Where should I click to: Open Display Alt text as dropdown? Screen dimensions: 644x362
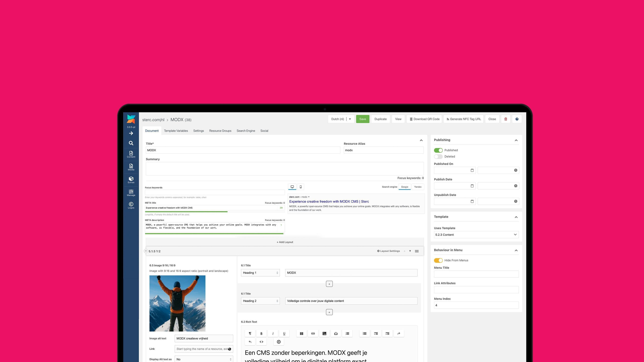204,359
